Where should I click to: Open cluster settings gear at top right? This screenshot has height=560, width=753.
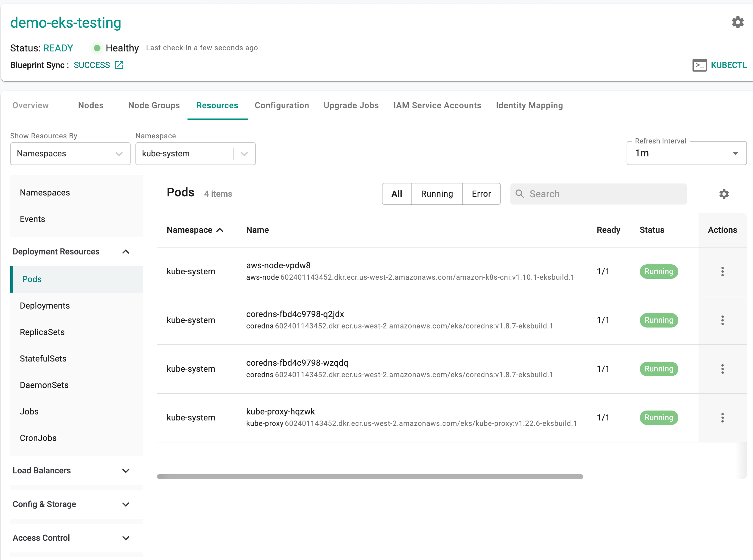point(737,22)
